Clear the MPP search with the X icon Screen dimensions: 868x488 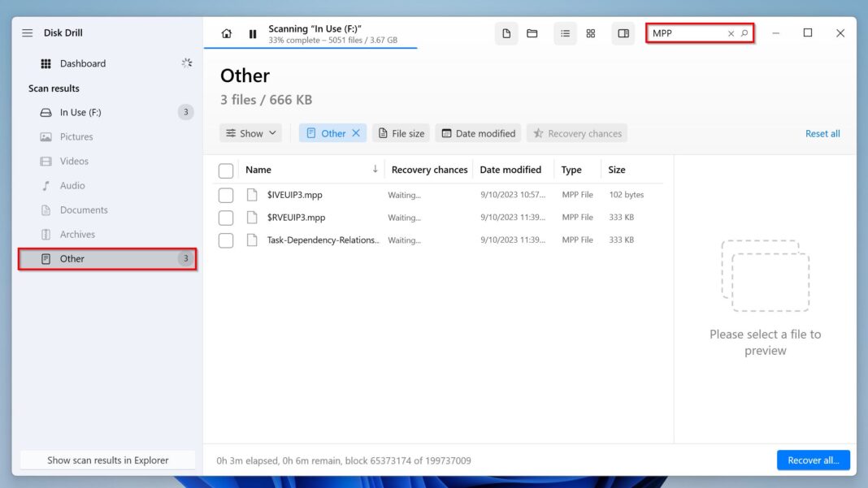click(730, 33)
